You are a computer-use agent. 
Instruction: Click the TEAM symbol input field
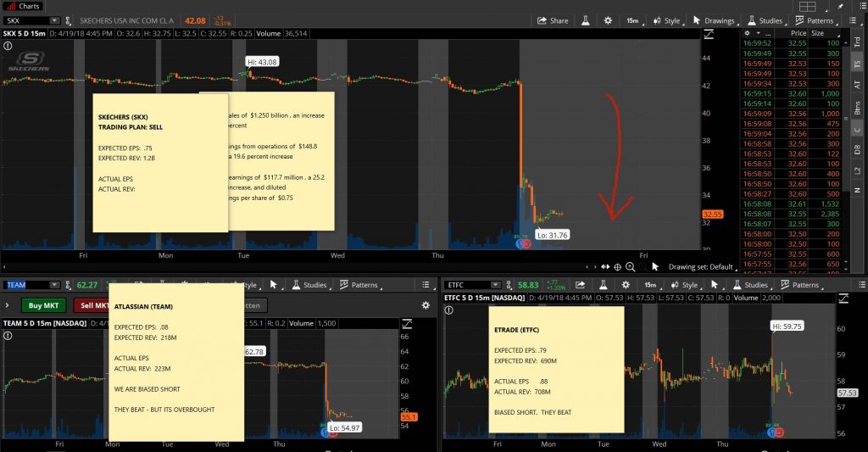26,285
